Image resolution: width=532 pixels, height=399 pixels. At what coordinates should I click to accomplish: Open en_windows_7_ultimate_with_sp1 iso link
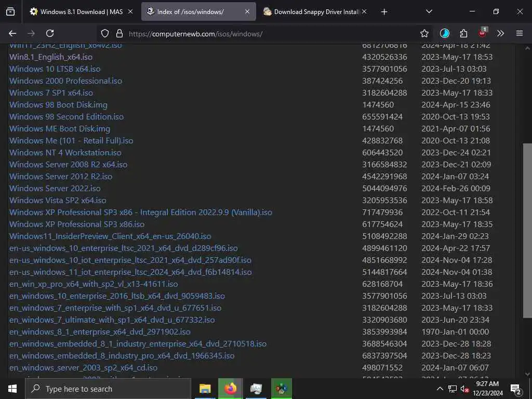[112, 320]
